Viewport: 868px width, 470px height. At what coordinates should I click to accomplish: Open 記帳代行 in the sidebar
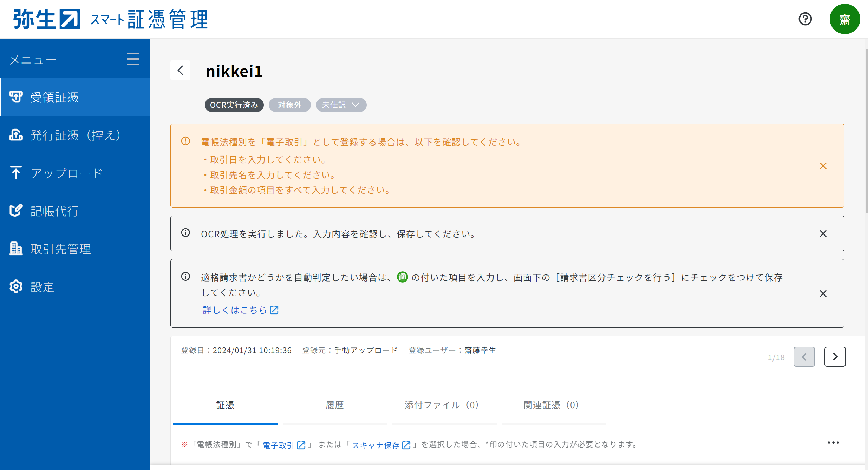(x=75, y=211)
